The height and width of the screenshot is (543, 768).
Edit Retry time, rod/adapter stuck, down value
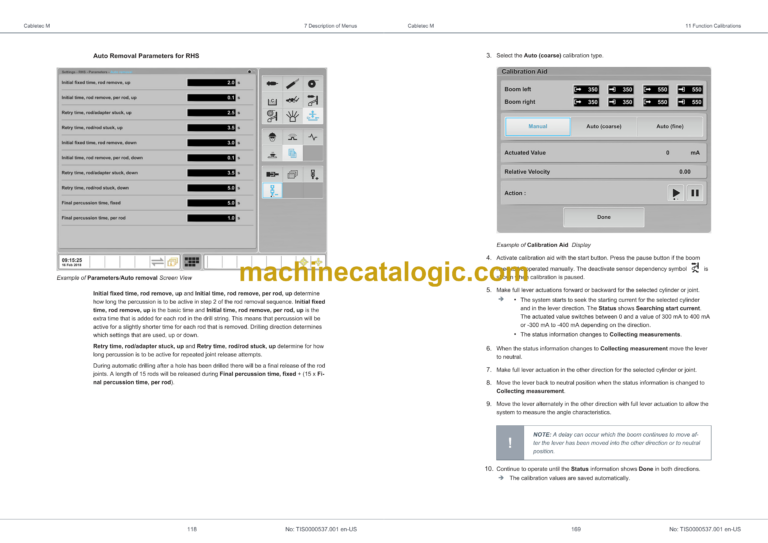[211, 173]
